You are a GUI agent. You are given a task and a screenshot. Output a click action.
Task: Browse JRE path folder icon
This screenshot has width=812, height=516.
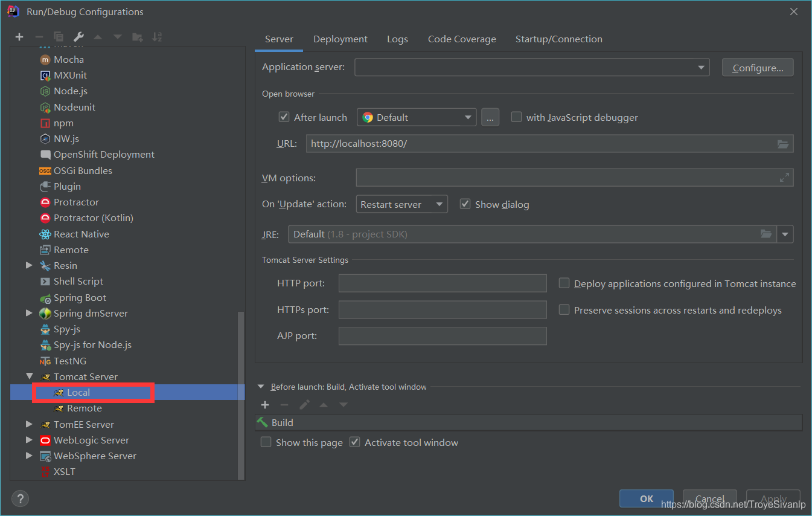pos(766,234)
